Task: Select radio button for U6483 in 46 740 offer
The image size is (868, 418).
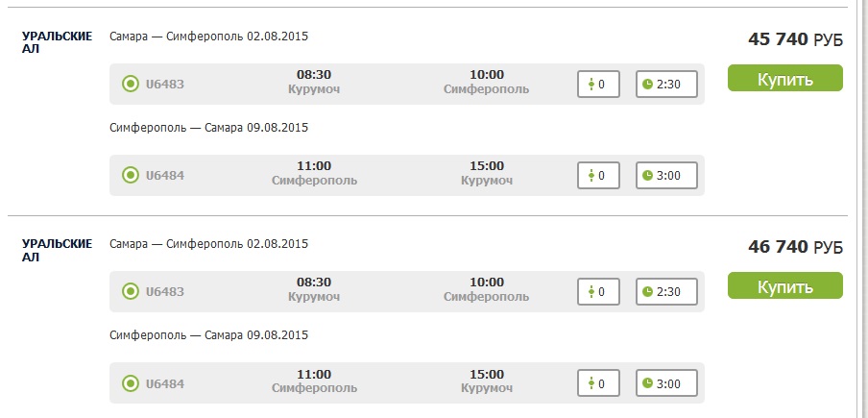Action: [x=130, y=291]
